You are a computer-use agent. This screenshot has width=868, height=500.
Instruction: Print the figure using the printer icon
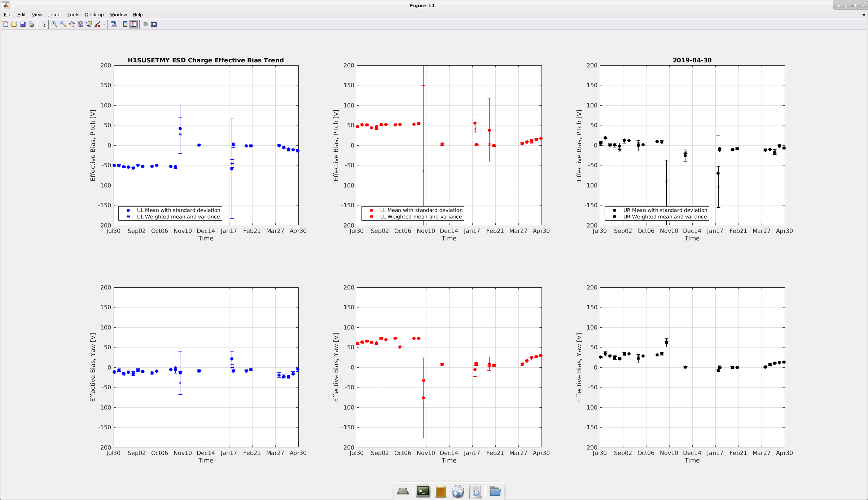coord(31,25)
